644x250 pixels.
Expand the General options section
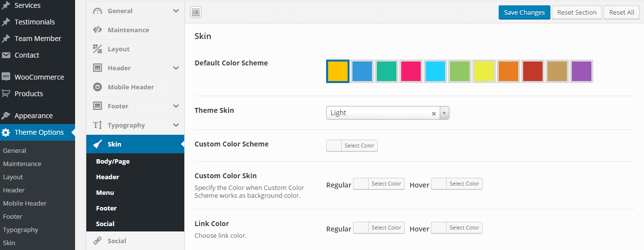(176, 11)
